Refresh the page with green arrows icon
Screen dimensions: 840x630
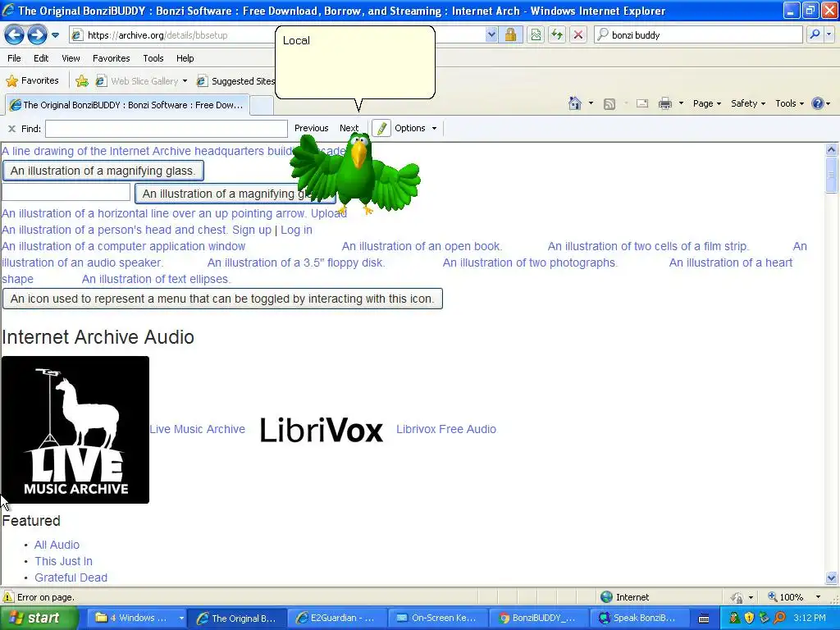click(x=557, y=35)
